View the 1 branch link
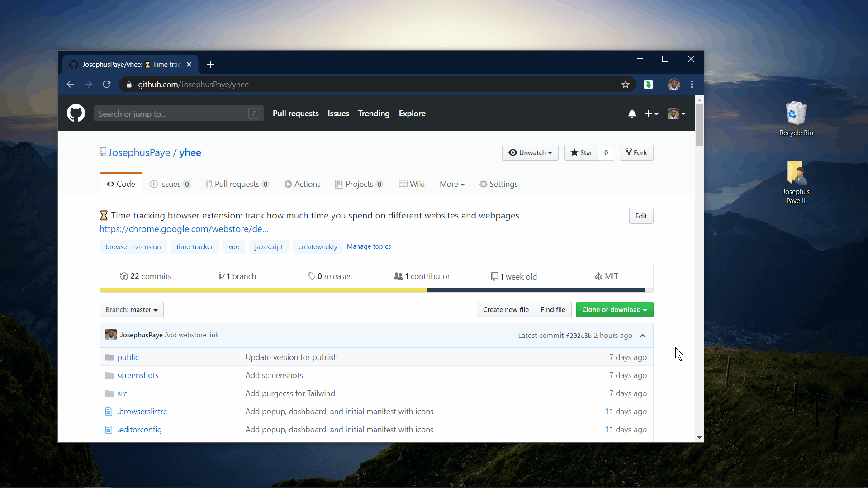Screen dimensions: 868x488 pos(237,276)
